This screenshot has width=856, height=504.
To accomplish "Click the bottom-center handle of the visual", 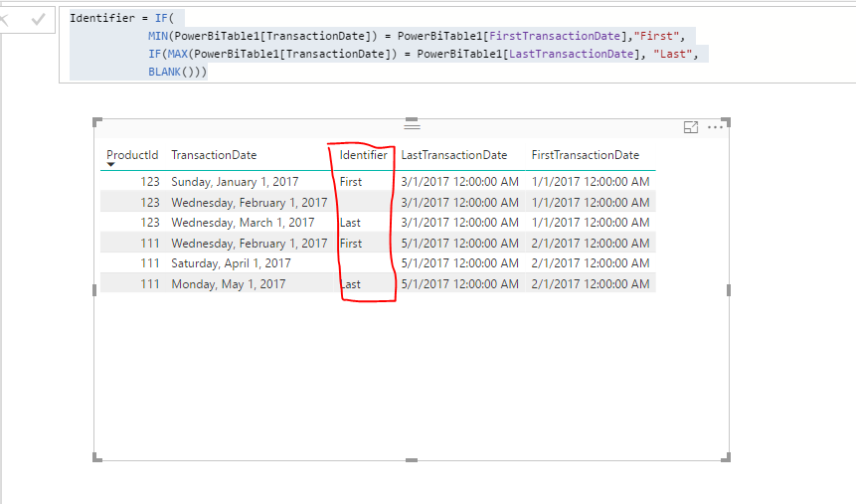I will click(413, 460).
